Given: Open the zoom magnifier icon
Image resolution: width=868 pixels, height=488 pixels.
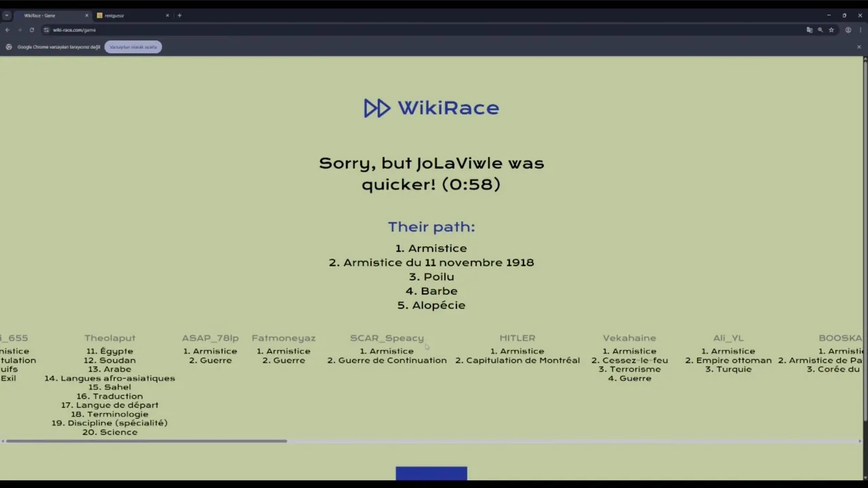Looking at the screenshot, I should [820, 30].
